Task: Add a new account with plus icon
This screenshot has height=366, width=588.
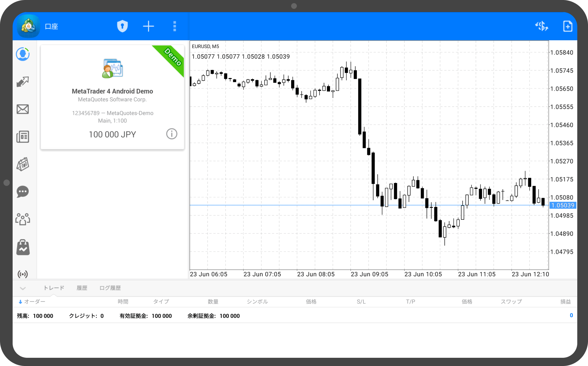Action: click(x=148, y=26)
